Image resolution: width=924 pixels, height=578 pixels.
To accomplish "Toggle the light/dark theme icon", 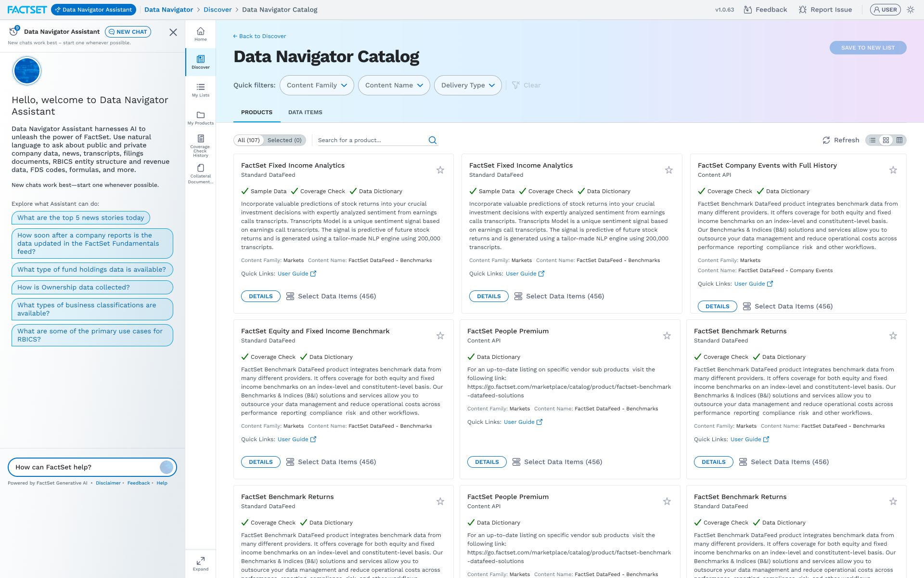I will tap(911, 10).
